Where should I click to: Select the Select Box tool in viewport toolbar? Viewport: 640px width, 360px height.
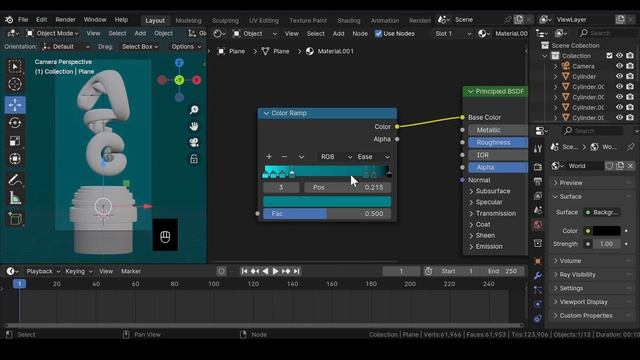(x=15, y=66)
